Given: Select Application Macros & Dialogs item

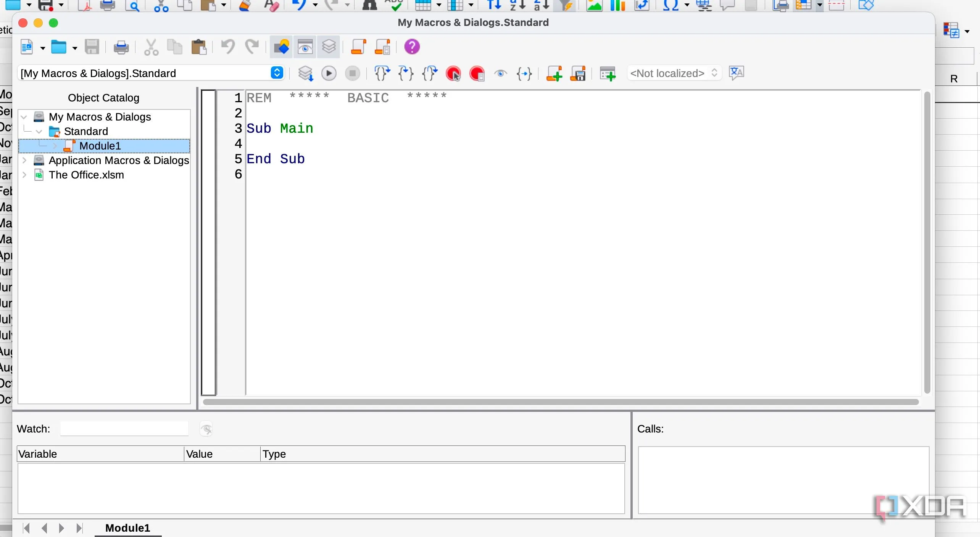Looking at the screenshot, I should coord(119,161).
